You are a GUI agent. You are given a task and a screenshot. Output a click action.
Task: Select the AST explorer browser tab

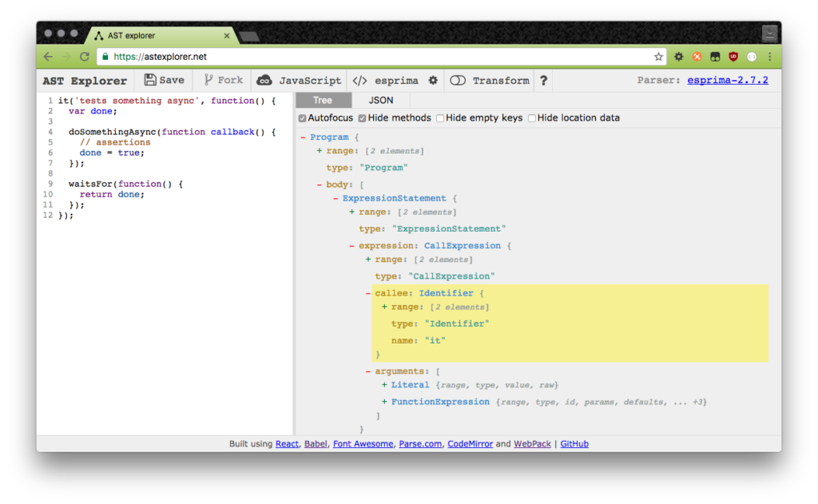point(161,35)
